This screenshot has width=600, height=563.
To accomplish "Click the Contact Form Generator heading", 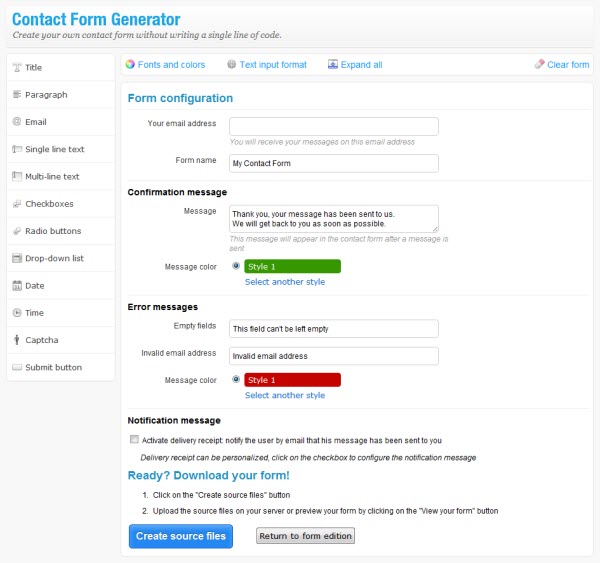I will 96,19.
